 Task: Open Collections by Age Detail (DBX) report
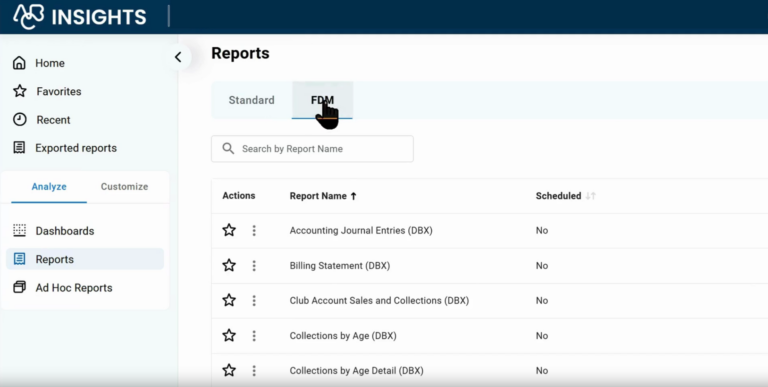click(x=357, y=370)
